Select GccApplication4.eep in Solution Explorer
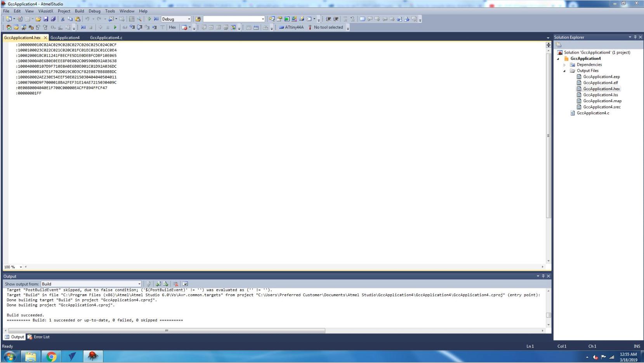Viewport: 644px width, 363px height. tap(601, 77)
